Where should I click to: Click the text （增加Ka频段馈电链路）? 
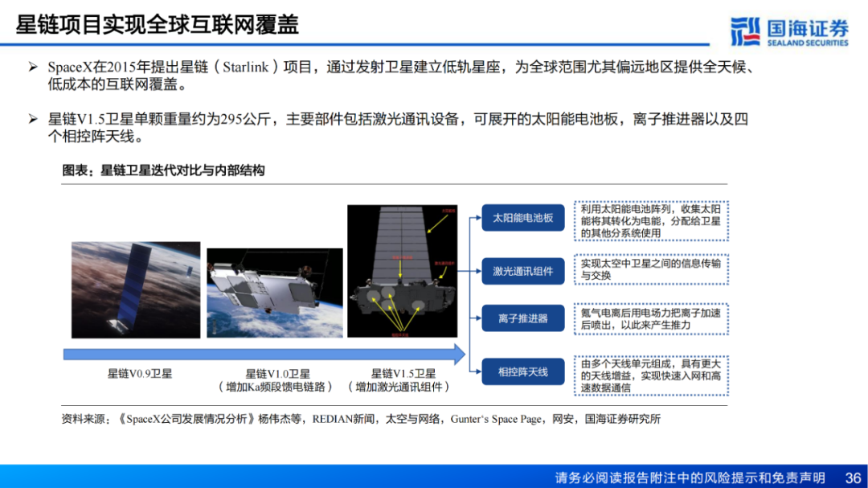275,388
